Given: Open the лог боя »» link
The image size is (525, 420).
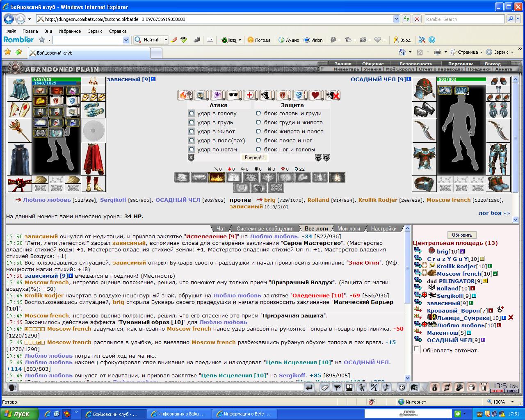Looking at the screenshot, I should click(494, 213).
